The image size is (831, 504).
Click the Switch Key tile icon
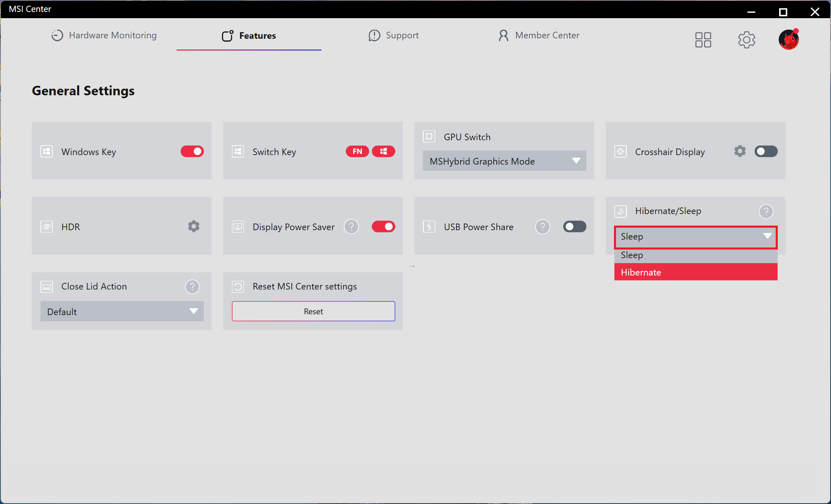point(238,151)
